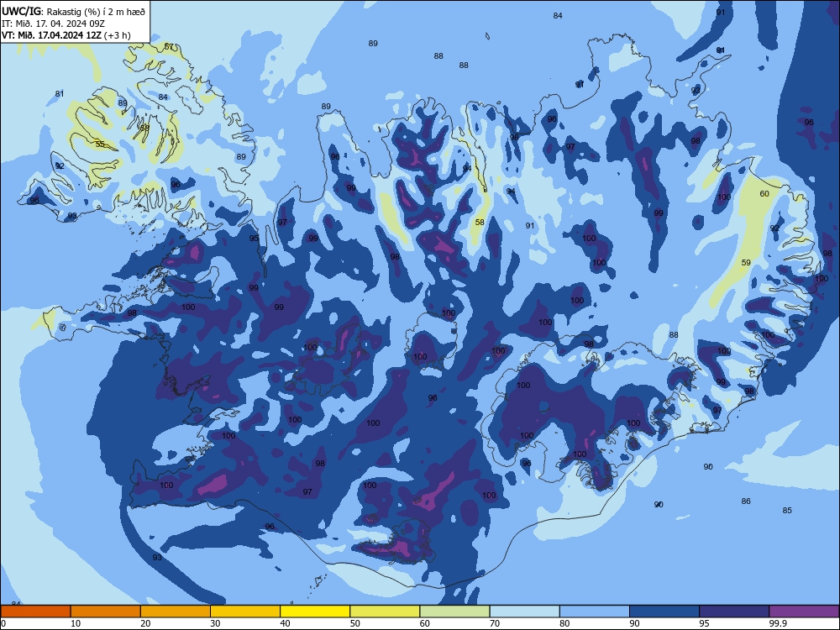Select the map value '60' in the east
Image resolution: width=840 pixels, height=630 pixels.
point(764,194)
